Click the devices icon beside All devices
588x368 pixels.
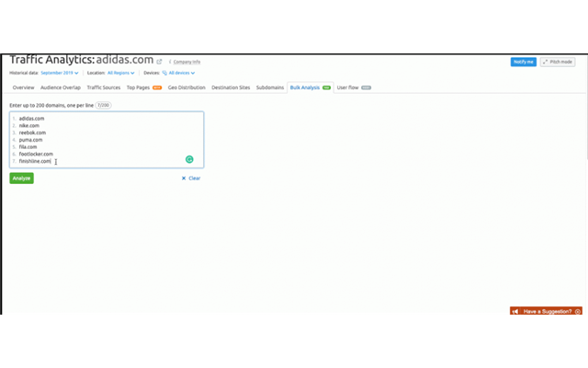(164, 73)
